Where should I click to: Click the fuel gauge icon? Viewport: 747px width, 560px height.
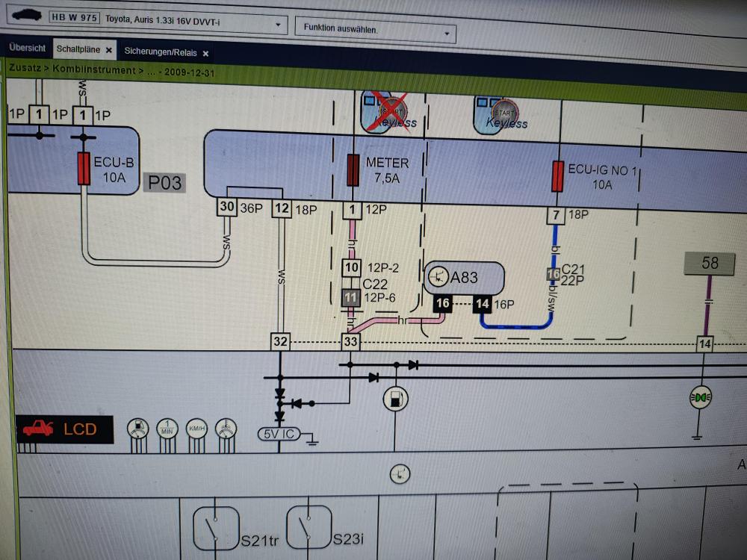[x=138, y=429]
